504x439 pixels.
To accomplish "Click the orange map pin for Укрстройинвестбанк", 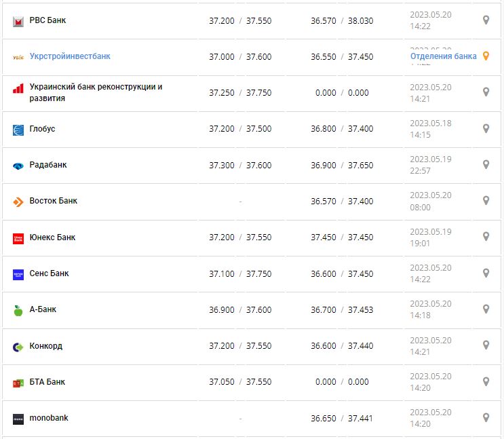I will tap(486, 56).
